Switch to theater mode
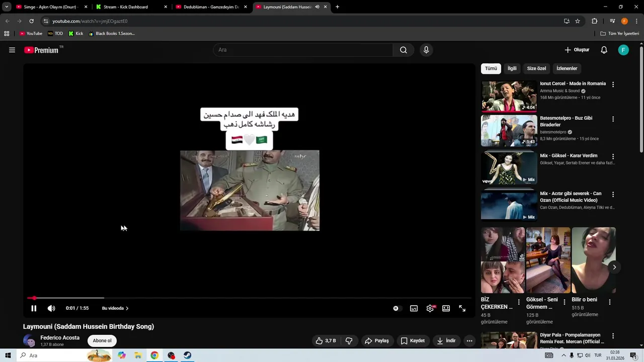 click(x=446, y=308)
